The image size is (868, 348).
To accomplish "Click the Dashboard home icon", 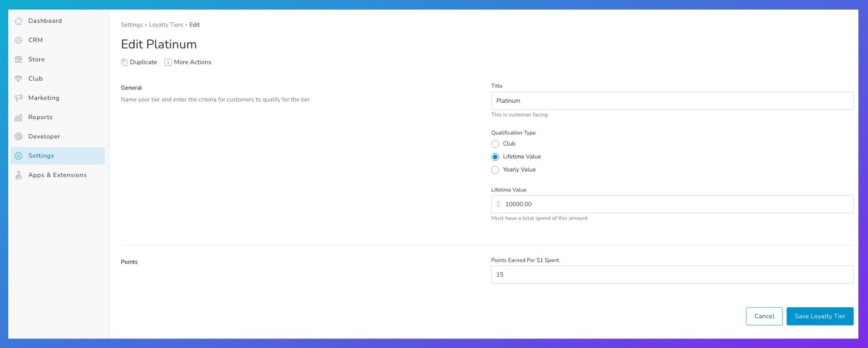I will click(x=18, y=21).
